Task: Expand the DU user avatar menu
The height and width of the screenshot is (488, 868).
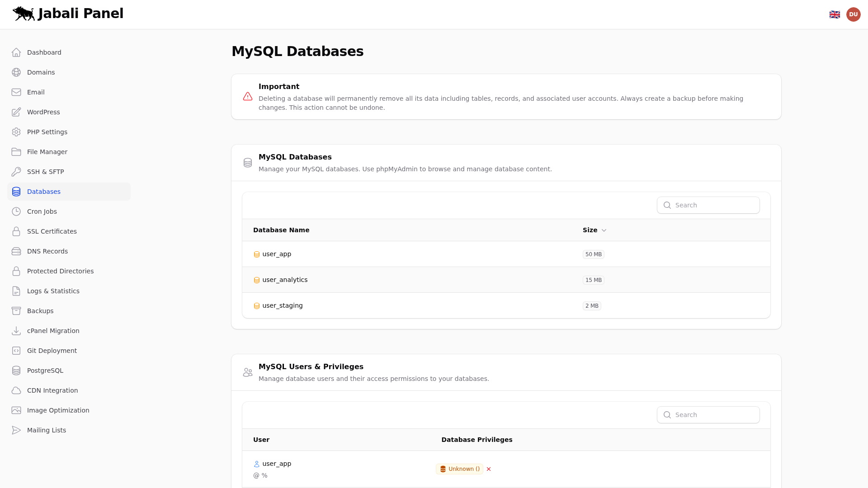Action: pyautogui.click(x=854, y=14)
